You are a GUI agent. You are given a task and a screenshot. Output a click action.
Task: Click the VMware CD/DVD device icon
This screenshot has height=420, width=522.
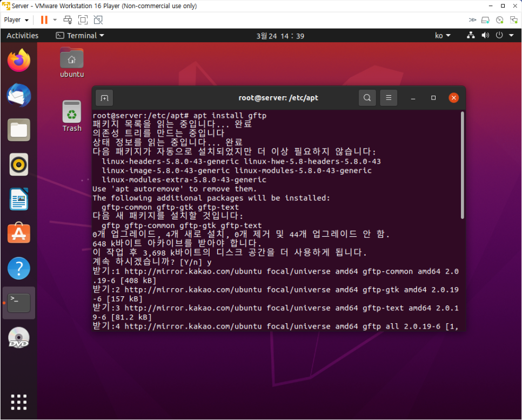pos(500,20)
